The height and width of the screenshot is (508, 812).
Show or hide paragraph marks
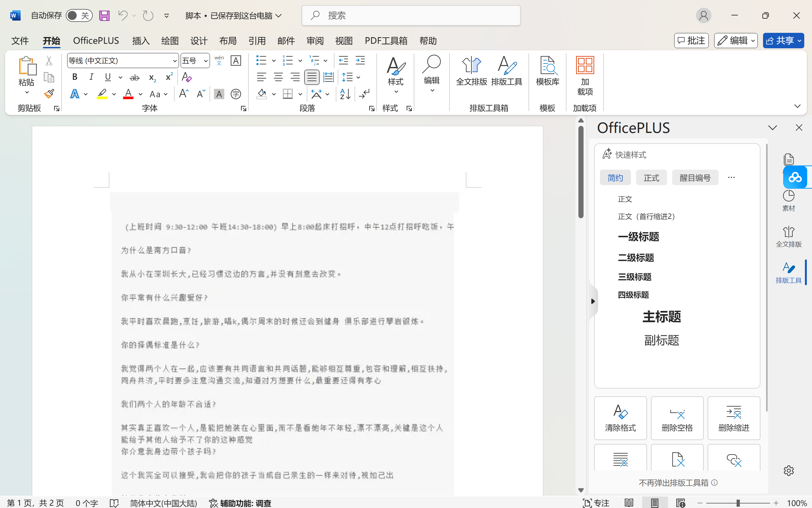point(364,94)
